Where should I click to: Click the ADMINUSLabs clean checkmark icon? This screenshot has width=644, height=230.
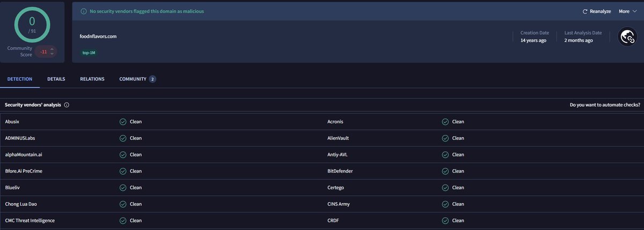point(123,138)
